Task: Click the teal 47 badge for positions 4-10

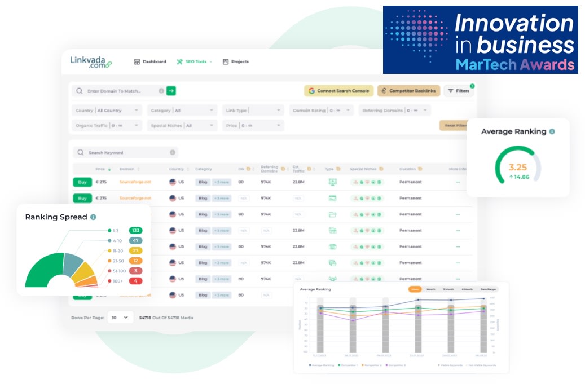Action: (x=136, y=241)
